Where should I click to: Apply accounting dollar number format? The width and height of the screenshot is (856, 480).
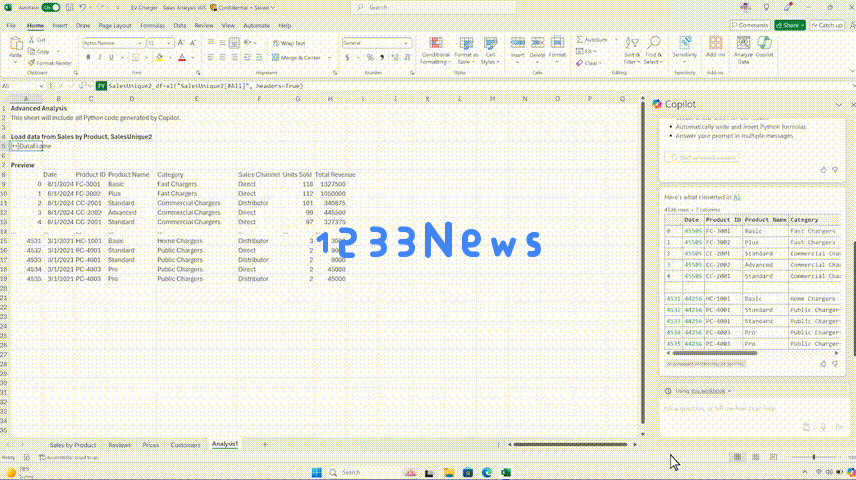347,57
